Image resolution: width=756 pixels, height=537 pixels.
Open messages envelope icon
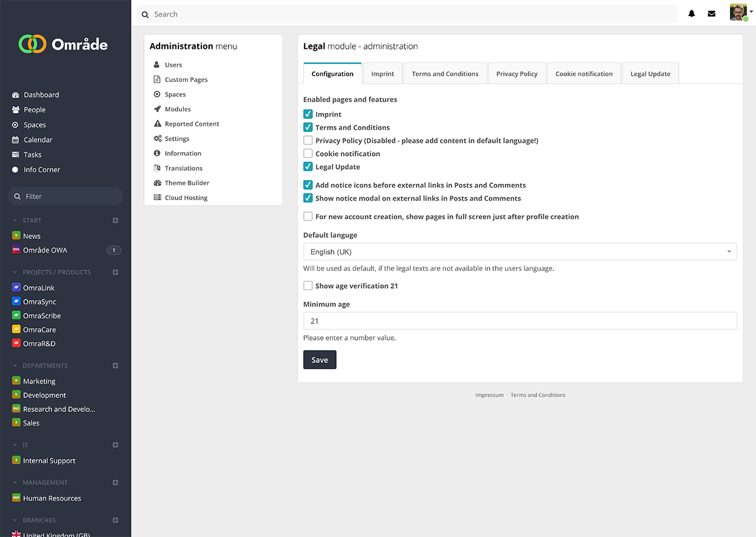point(712,14)
